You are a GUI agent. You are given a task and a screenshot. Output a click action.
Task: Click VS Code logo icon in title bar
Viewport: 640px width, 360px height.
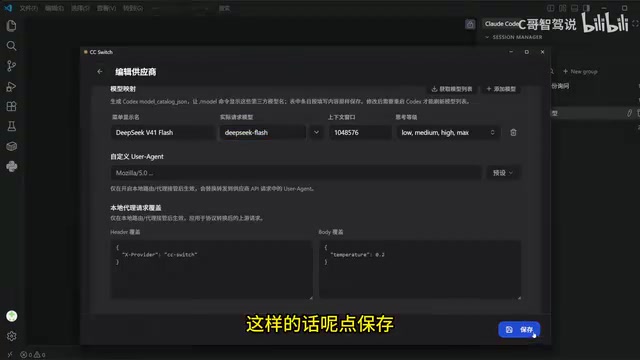coord(8,8)
